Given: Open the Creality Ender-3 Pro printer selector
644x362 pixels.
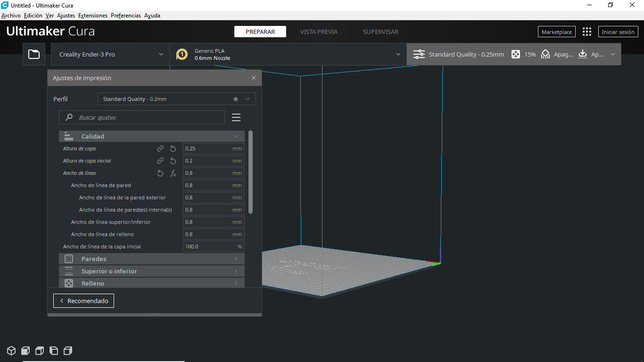Looking at the screenshot, I should [110, 54].
